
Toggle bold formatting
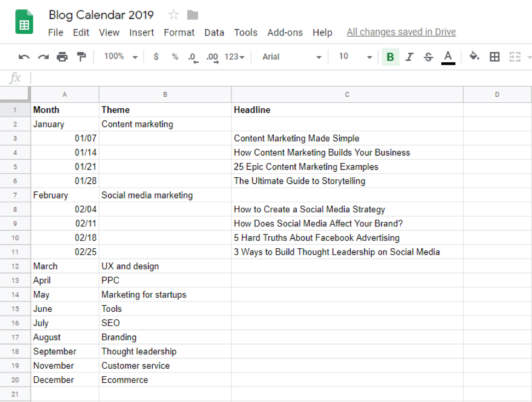pyautogui.click(x=390, y=56)
